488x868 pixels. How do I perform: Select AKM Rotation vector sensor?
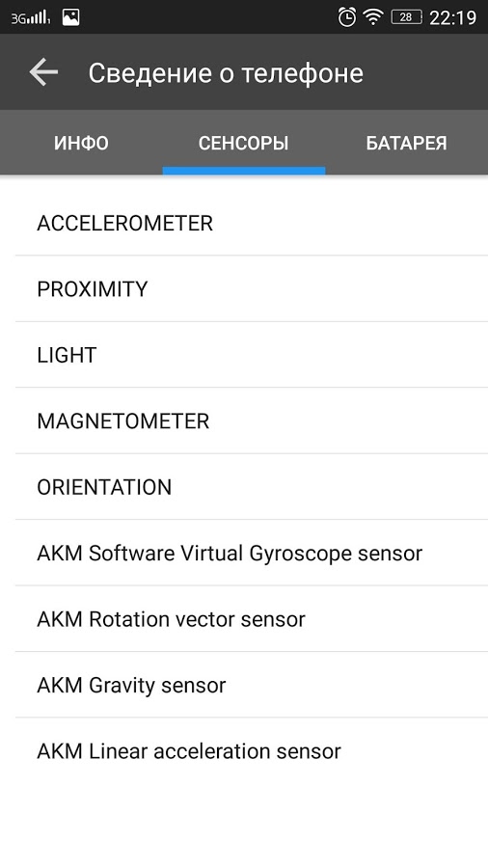point(244,618)
